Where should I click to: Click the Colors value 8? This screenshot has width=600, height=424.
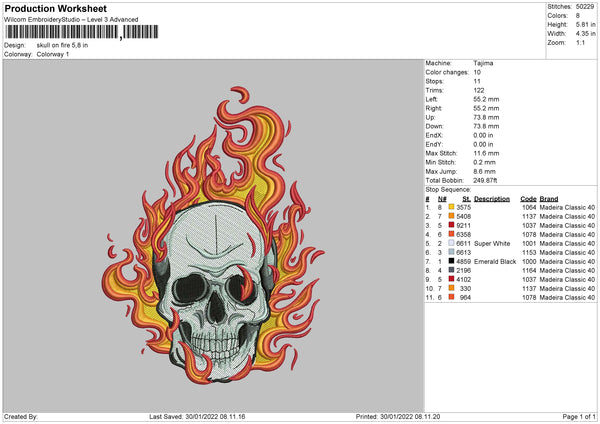point(578,16)
